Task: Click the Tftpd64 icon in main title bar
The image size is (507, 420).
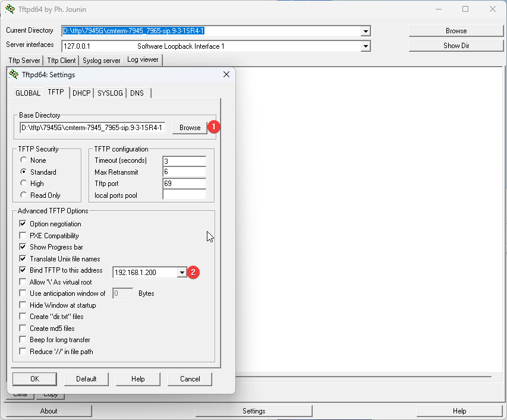Action: 10,9
